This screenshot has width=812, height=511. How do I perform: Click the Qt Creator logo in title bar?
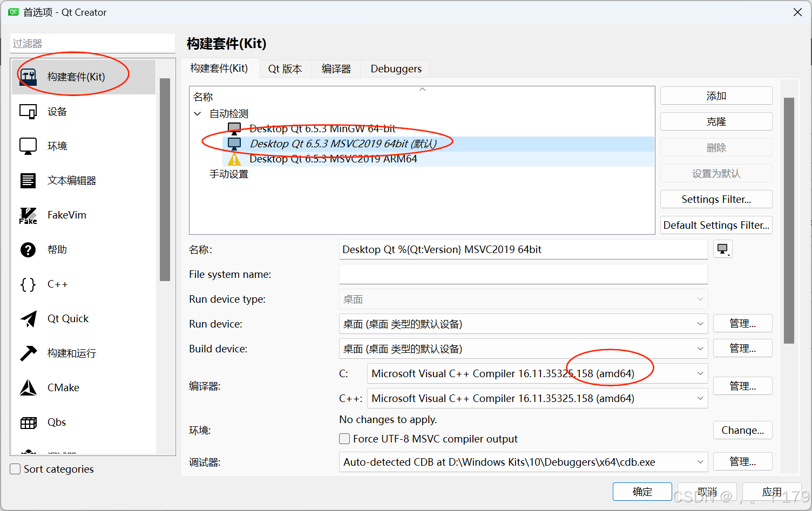tap(13, 12)
